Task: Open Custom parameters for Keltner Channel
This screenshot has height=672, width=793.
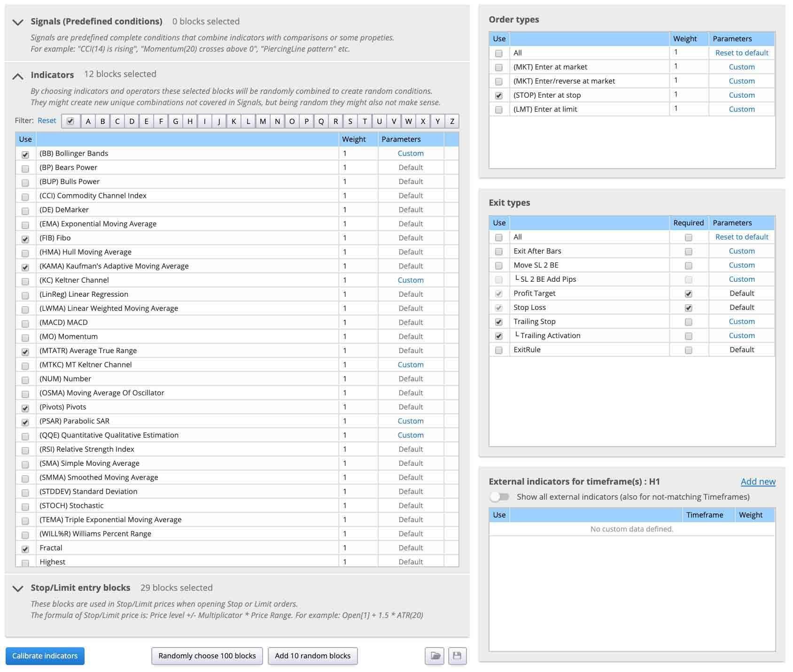Action: (x=411, y=280)
